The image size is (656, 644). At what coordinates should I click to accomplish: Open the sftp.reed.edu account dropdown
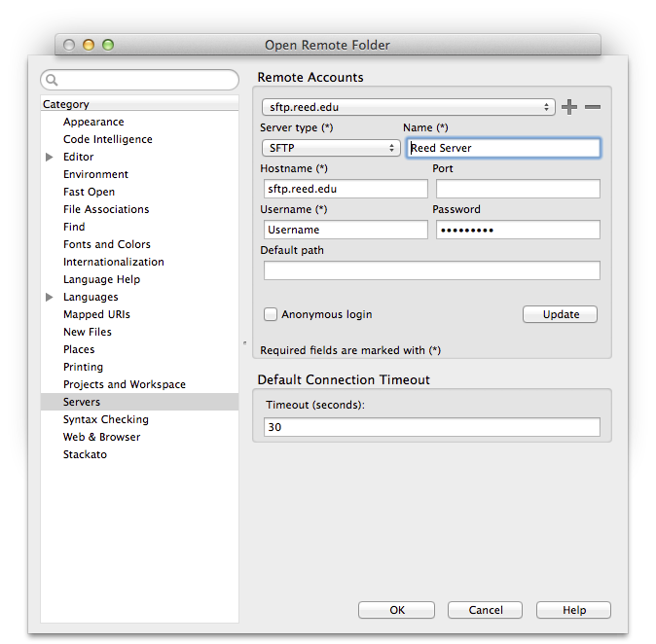click(x=409, y=107)
